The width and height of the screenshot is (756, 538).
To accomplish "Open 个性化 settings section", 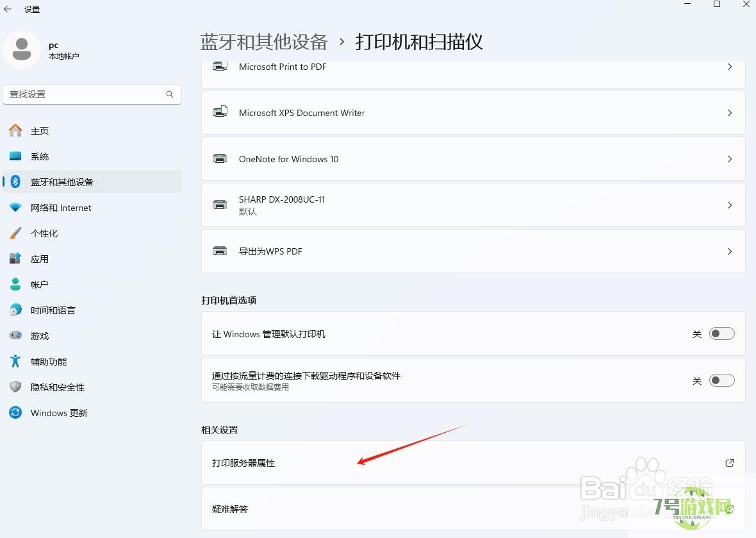I will [x=92, y=233].
